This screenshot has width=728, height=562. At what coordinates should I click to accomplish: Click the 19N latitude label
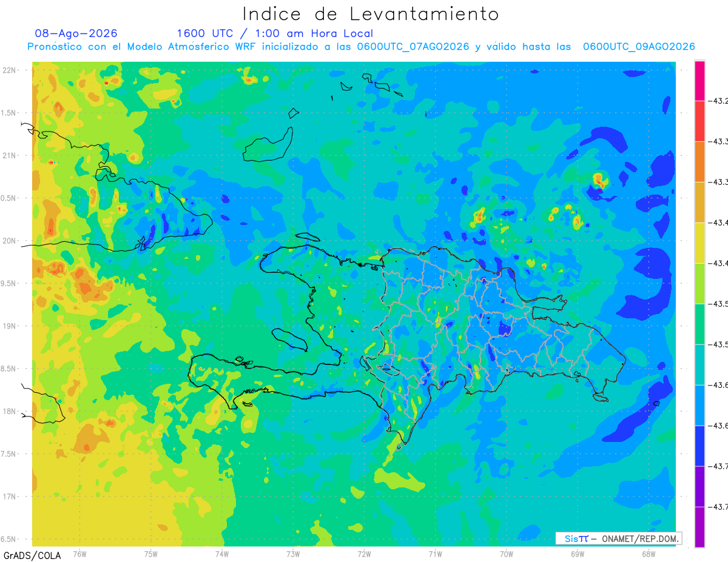point(10,326)
